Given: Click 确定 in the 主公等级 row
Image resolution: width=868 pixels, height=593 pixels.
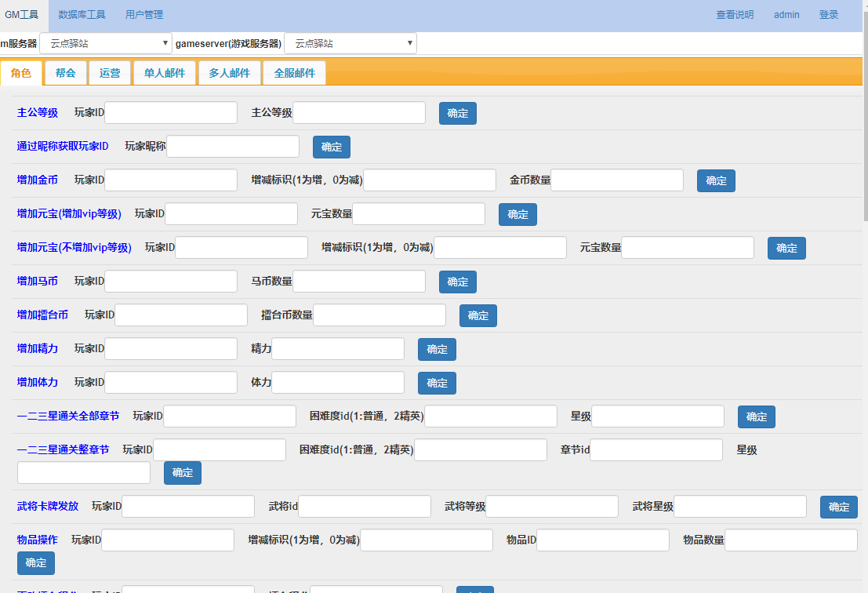Looking at the screenshot, I should pyautogui.click(x=457, y=114).
